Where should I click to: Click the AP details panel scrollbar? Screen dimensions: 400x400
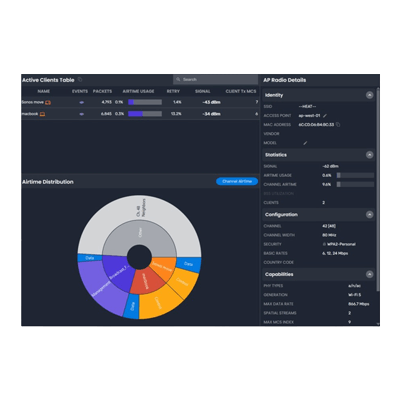pyautogui.click(x=378, y=188)
